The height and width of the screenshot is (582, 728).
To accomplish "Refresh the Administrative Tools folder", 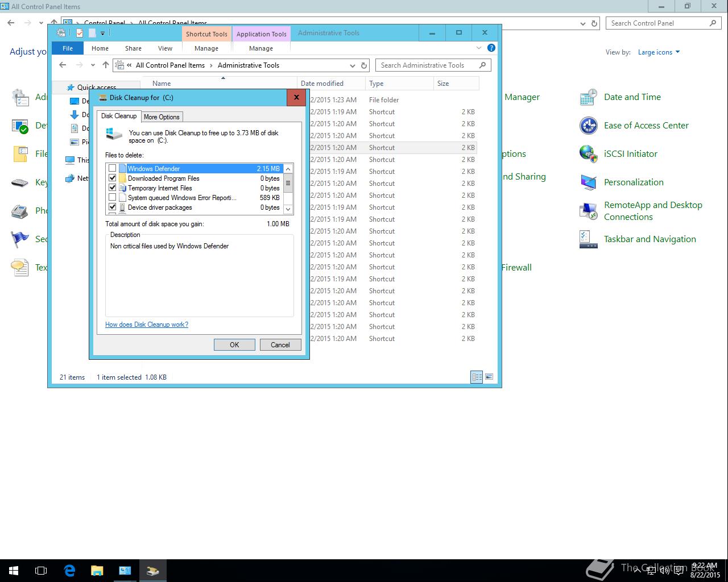I will 364,65.
